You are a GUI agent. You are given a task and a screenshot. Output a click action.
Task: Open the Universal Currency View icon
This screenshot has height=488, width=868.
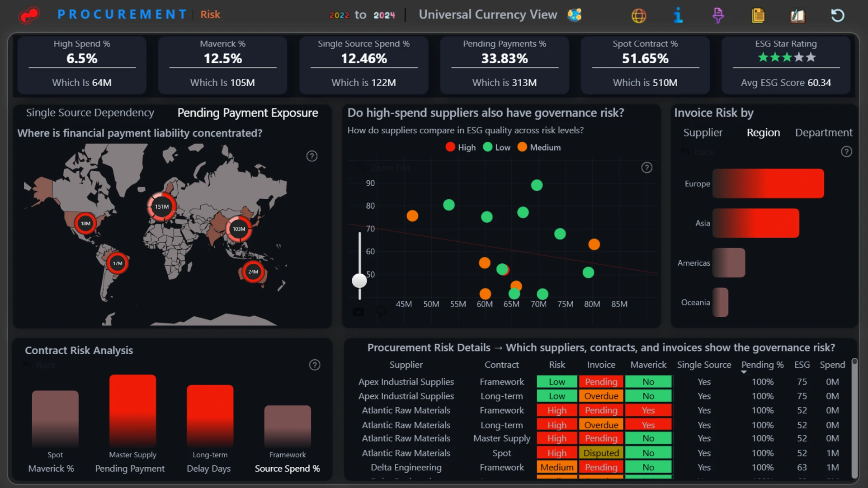coord(574,15)
